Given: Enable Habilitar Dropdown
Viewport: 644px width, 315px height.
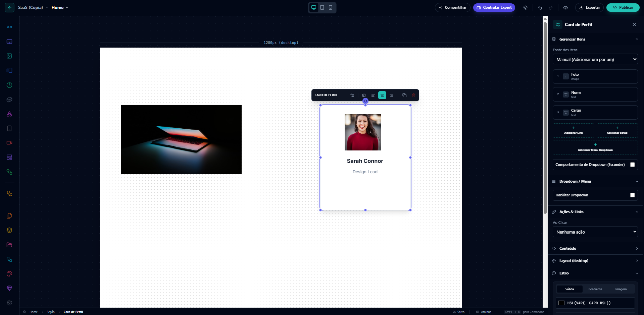Looking at the screenshot, I should (632, 195).
